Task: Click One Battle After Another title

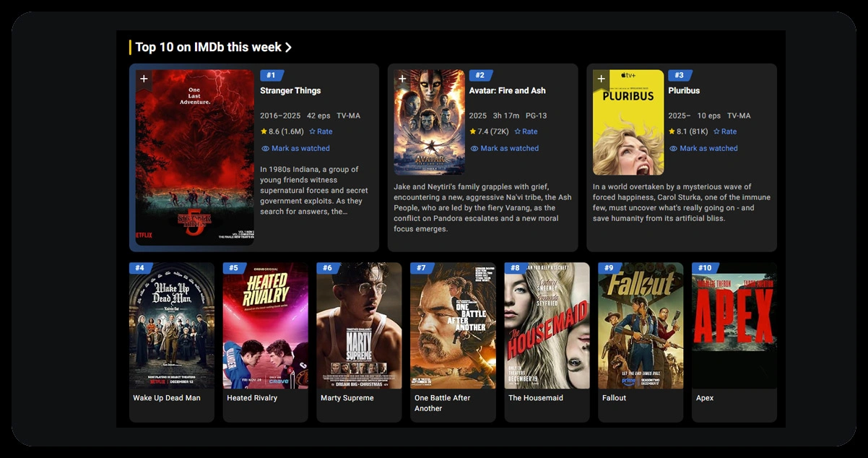Action: [x=442, y=403]
